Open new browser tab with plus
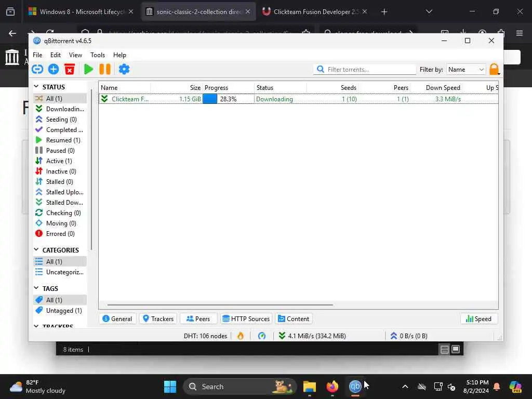 pos(384,11)
